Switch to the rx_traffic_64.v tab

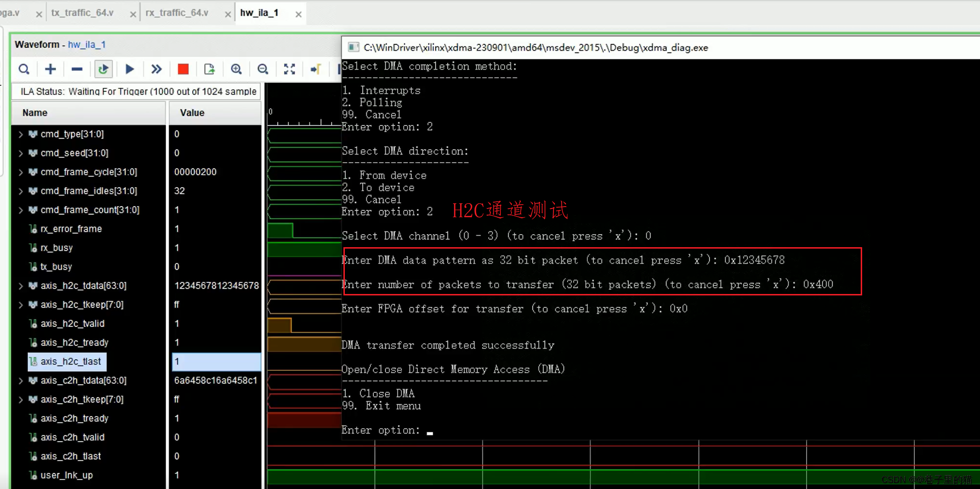pos(177,13)
